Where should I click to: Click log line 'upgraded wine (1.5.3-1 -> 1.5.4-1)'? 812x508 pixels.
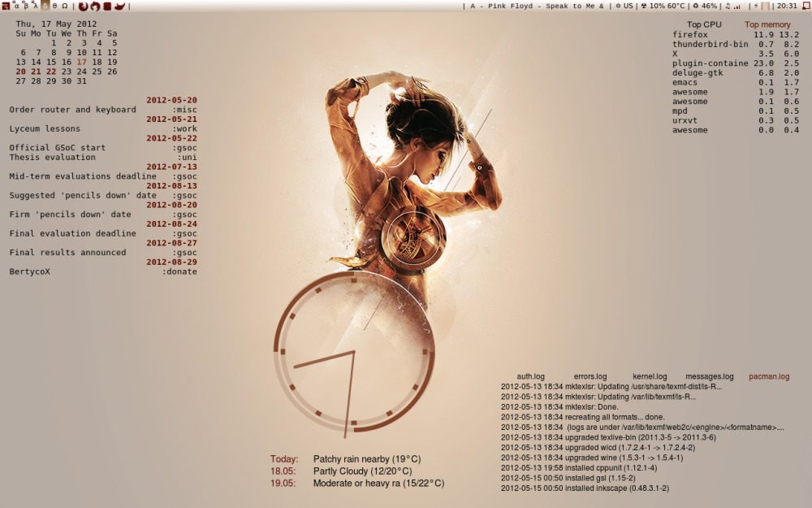click(591, 458)
